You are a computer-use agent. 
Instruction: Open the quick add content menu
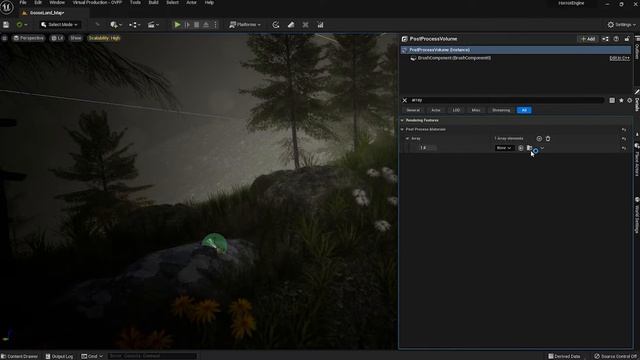point(116,25)
